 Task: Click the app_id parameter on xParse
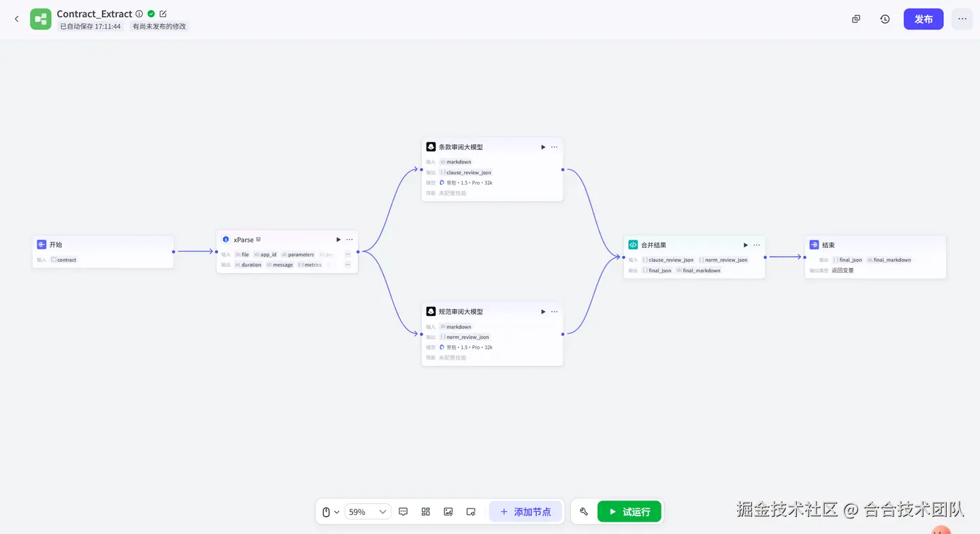click(265, 255)
